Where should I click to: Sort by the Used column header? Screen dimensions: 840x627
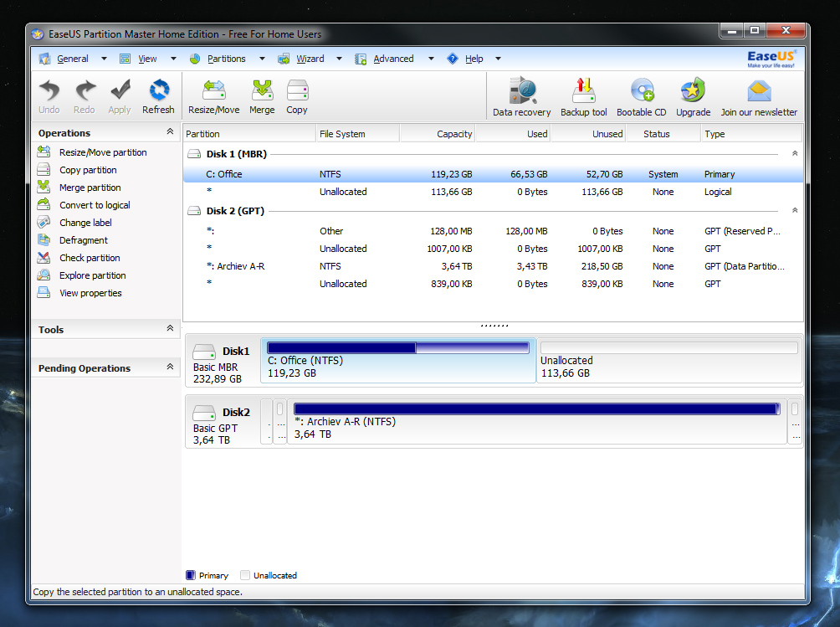[x=513, y=134]
